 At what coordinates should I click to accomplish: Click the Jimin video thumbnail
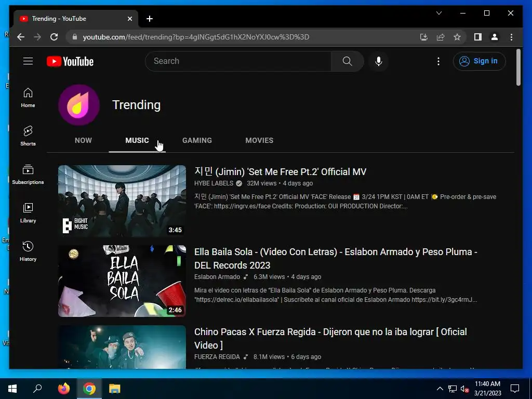[122, 201]
